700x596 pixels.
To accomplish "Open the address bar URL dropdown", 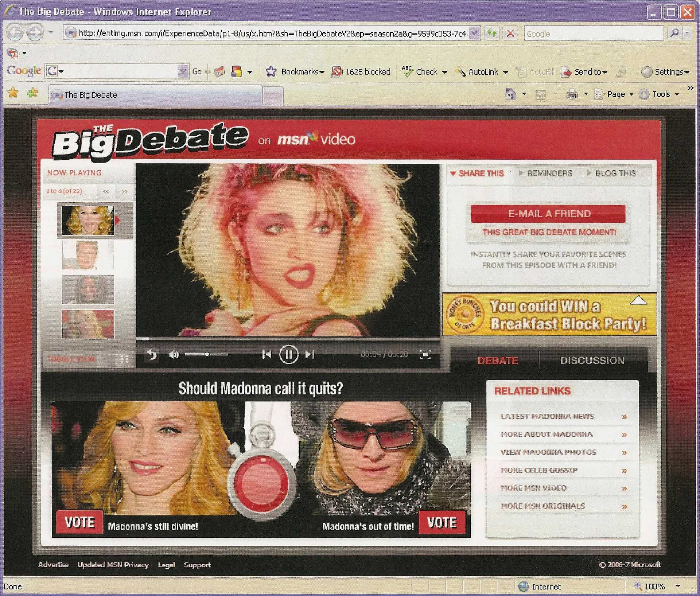I will (x=474, y=34).
